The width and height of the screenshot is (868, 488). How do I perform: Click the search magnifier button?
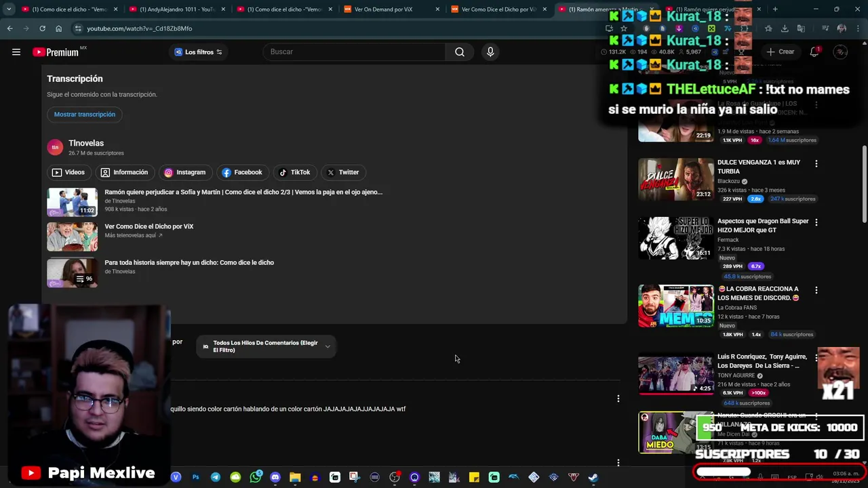pos(460,52)
